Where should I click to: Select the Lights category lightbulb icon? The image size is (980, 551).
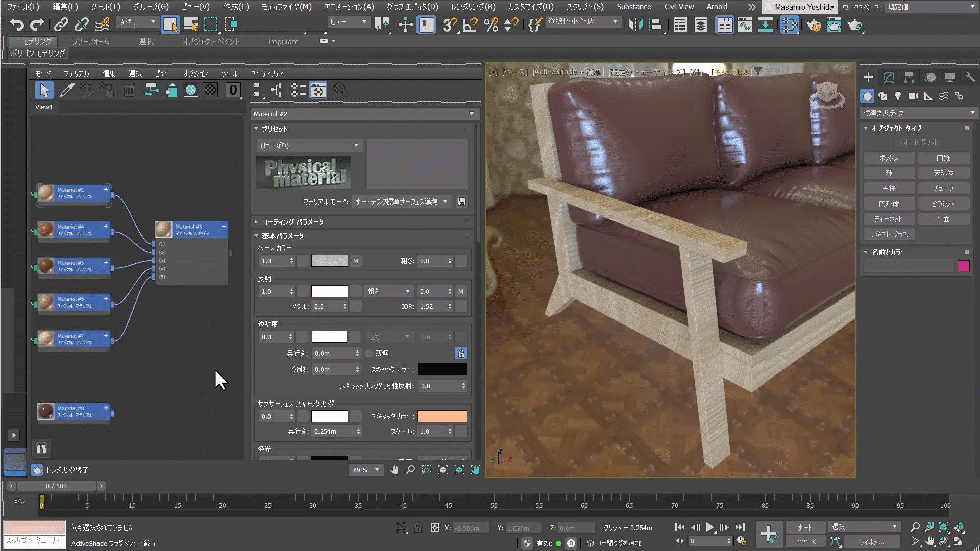click(898, 96)
